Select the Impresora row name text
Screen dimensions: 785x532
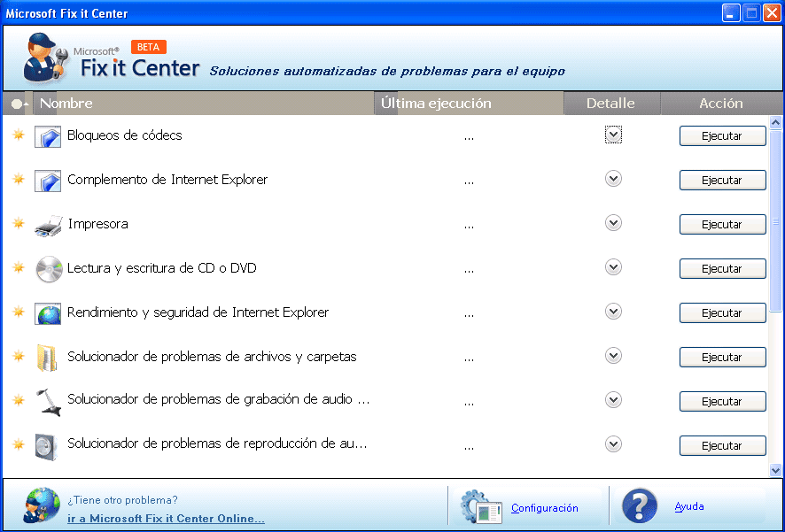(x=98, y=223)
